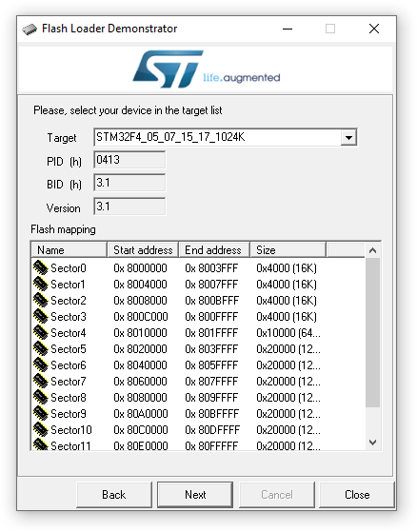Viewport: 417px width, 532px height.
Task: Select the Sector5 row name
Action: pyautogui.click(x=69, y=349)
